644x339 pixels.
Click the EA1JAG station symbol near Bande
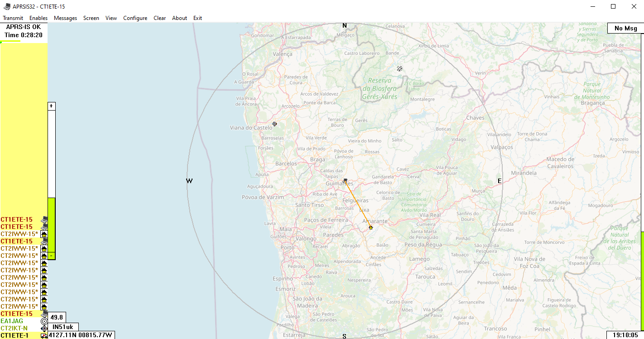(x=399, y=69)
